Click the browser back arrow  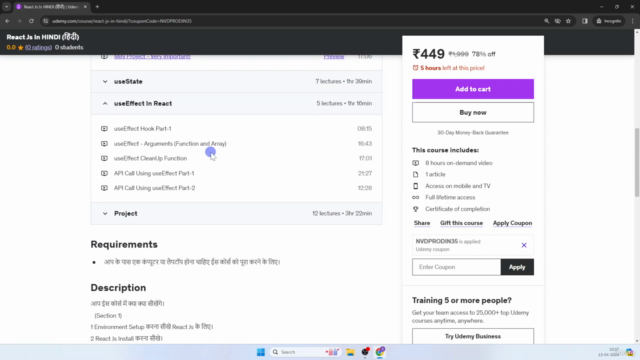[7, 21]
